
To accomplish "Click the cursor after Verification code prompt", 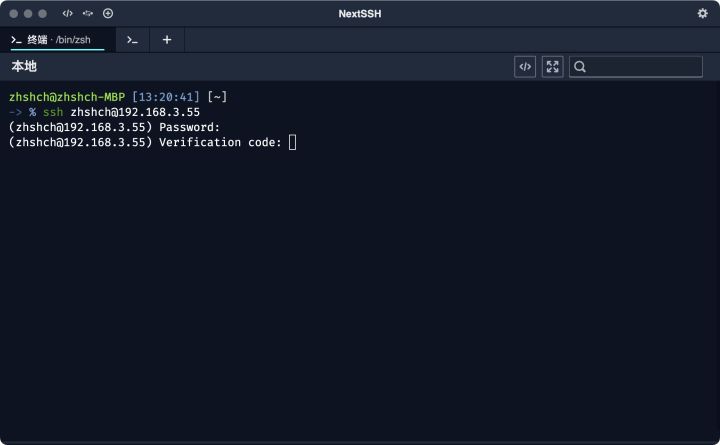I will click(292, 142).
